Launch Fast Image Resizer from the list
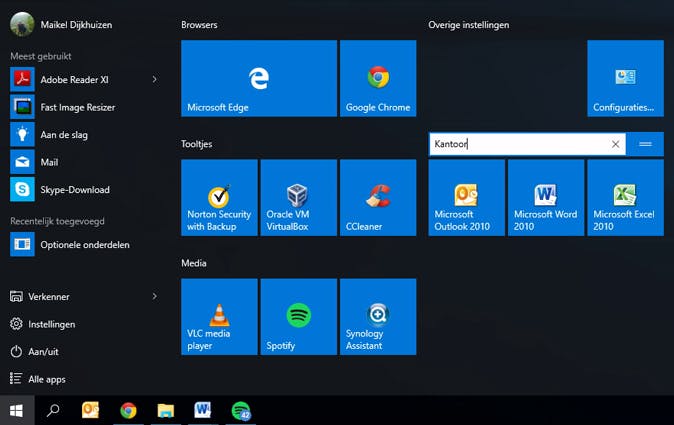The height and width of the screenshot is (425, 674). 86,107
